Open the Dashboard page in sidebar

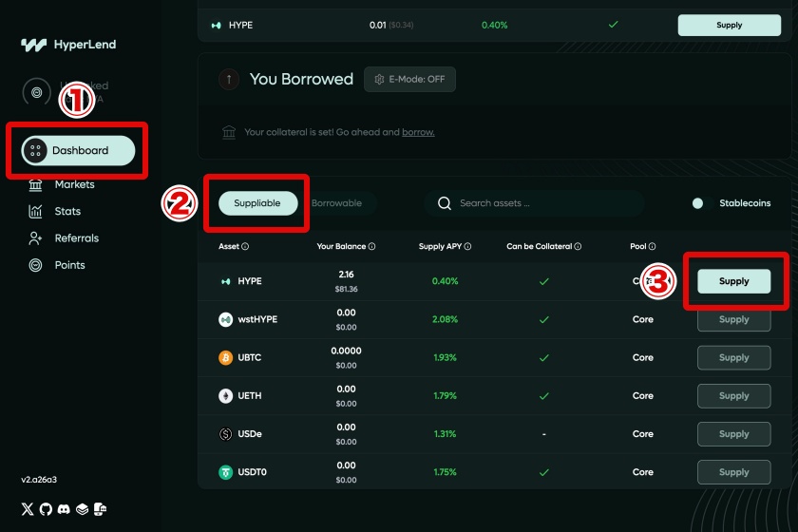78,150
